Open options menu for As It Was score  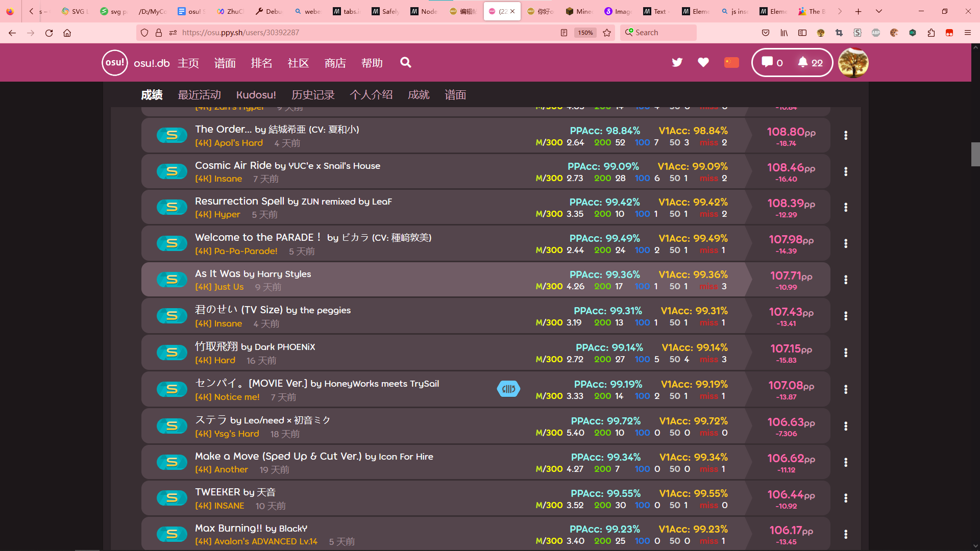click(846, 280)
